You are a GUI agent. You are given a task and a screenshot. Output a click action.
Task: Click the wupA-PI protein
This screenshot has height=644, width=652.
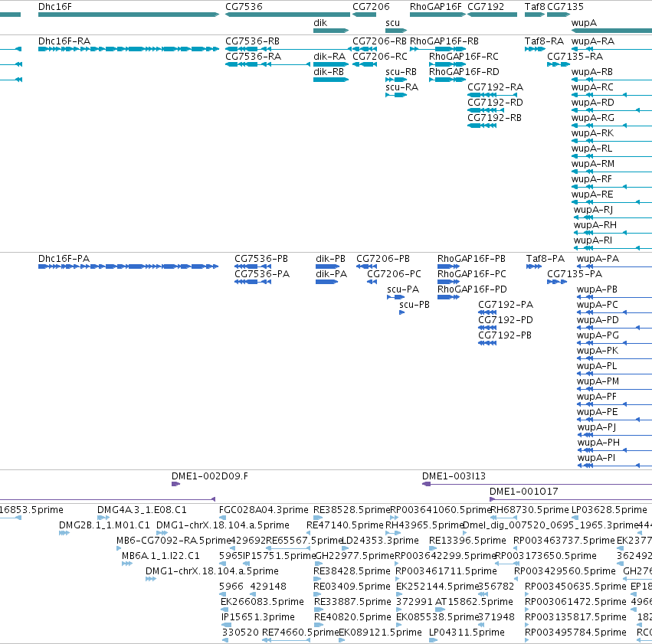(615, 466)
